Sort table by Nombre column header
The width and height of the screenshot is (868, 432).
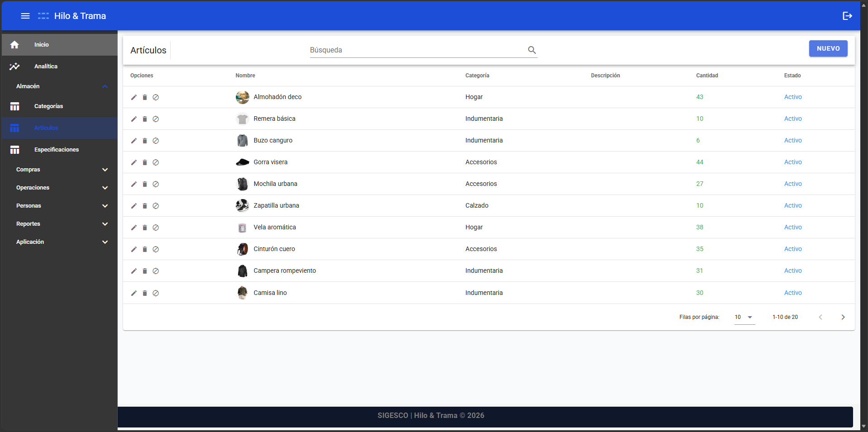tap(245, 76)
